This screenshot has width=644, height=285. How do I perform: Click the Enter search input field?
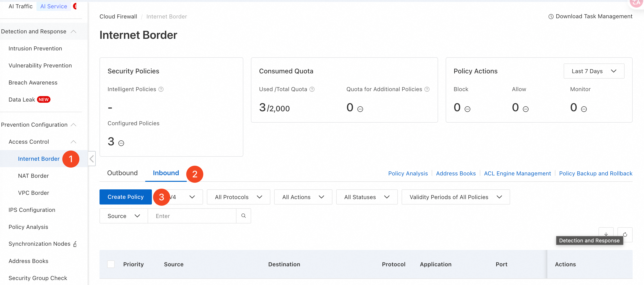192,216
